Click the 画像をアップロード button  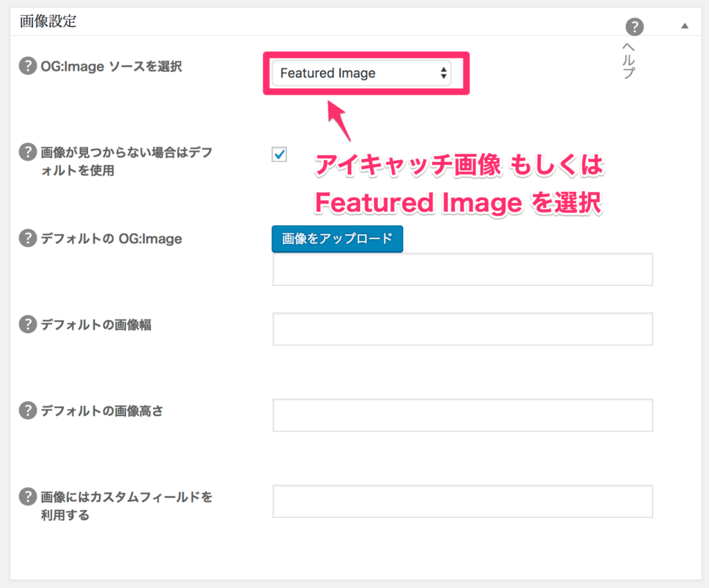click(337, 239)
